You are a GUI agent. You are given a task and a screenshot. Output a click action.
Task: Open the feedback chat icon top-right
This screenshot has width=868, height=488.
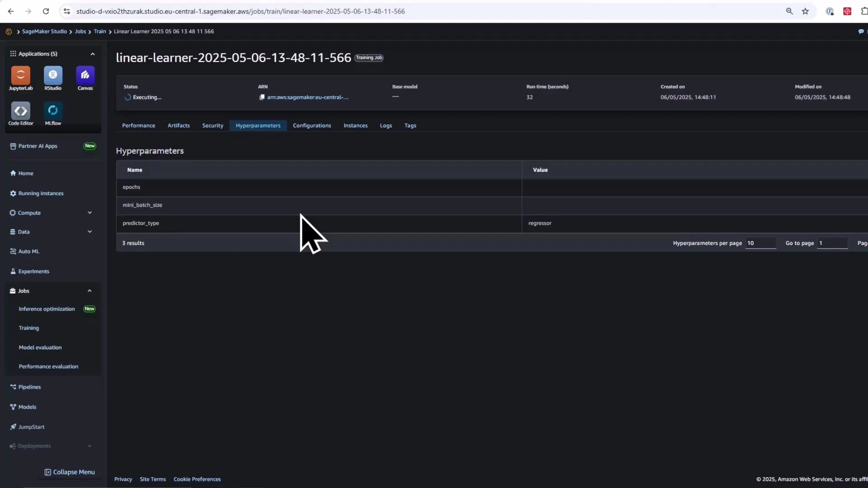(862, 31)
